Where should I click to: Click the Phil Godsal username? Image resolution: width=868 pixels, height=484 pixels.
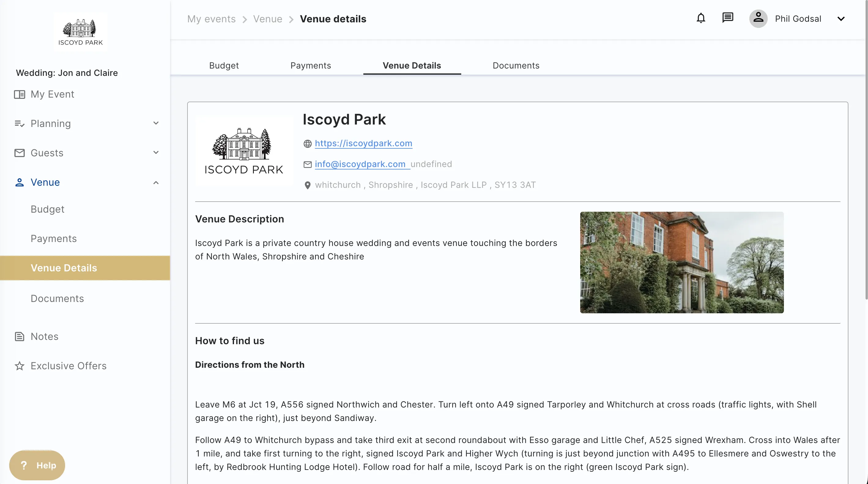pos(798,19)
